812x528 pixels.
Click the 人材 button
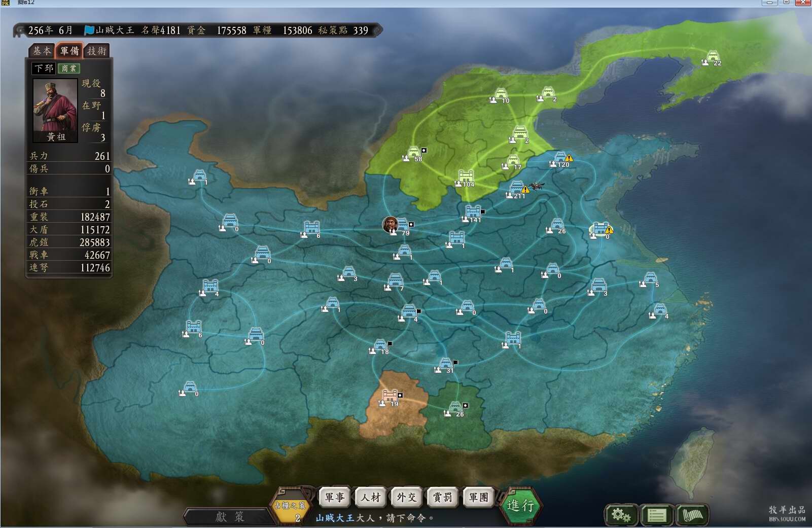click(371, 498)
